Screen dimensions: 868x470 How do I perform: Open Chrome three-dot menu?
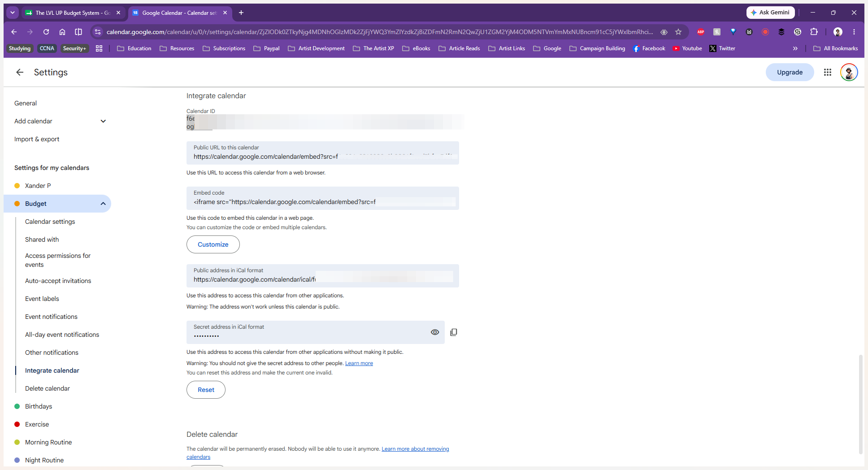pyautogui.click(x=854, y=32)
